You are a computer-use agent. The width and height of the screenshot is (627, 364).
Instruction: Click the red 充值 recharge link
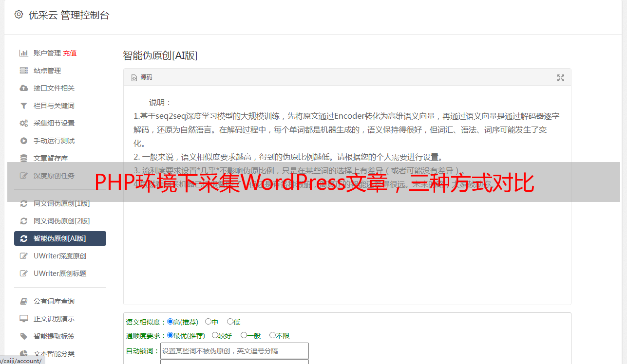pos(70,53)
